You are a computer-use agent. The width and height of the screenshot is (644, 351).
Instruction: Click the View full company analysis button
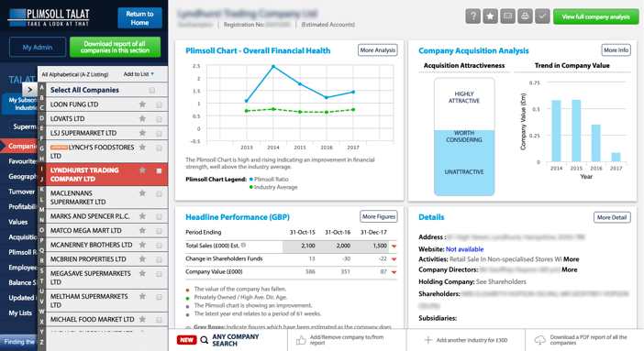point(596,16)
